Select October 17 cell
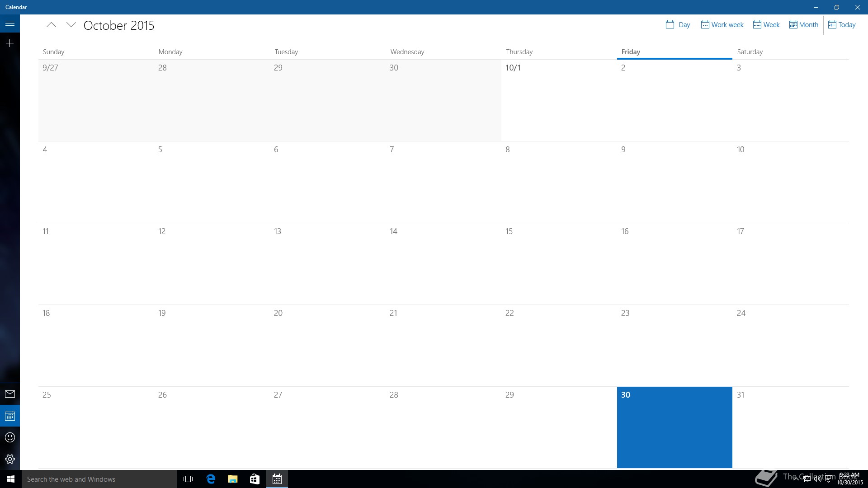Viewport: 868px width, 488px height. (x=791, y=264)
